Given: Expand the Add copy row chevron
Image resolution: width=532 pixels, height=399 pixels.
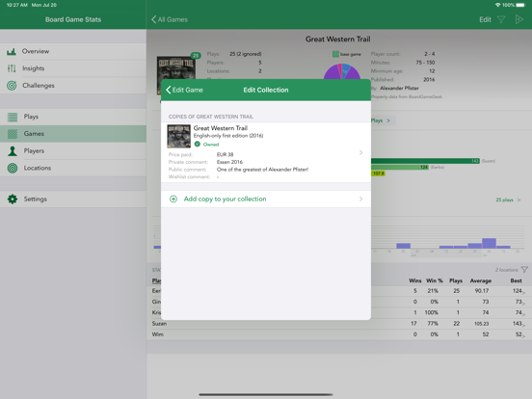Looking at the screenshot, I should point(360,199).
